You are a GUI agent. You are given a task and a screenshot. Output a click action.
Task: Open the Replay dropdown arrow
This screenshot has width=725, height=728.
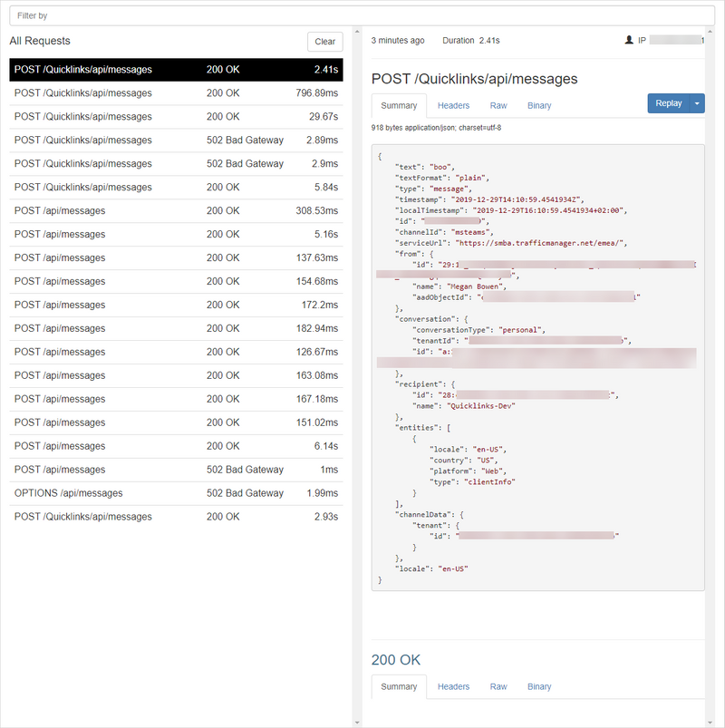click(x=697, y=103)
